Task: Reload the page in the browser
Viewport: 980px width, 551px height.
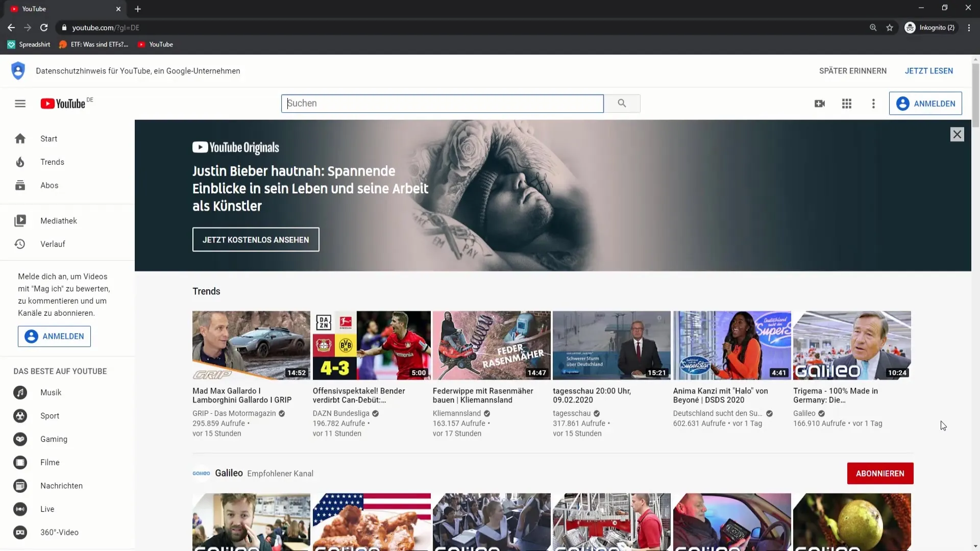Action: click(44, 28)
